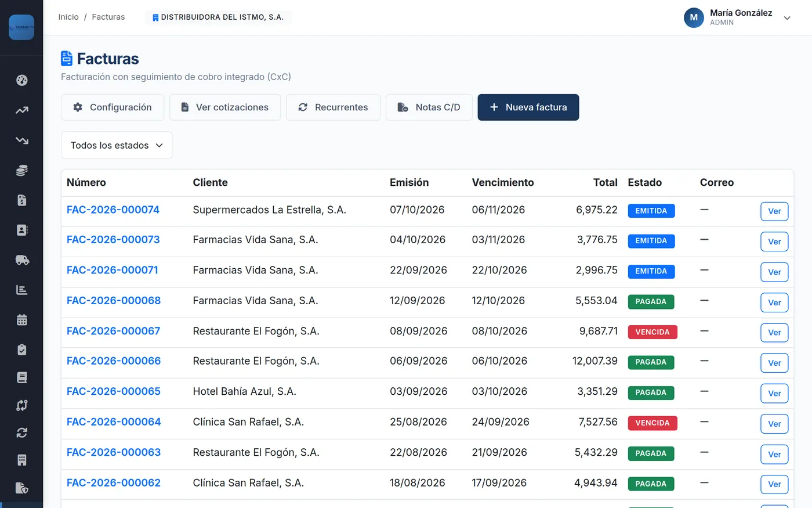Click Ver button for FAC-2026-000074
812x508 pixels.
774,211
